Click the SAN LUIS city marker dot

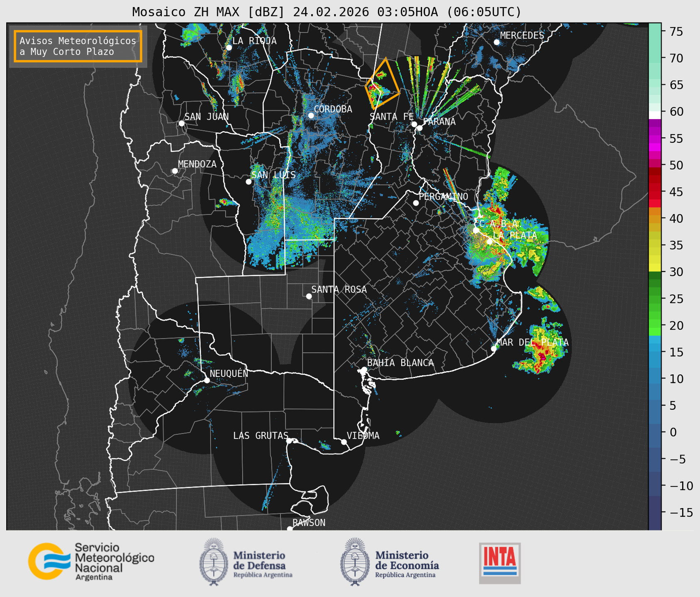[x=249, y=182]
